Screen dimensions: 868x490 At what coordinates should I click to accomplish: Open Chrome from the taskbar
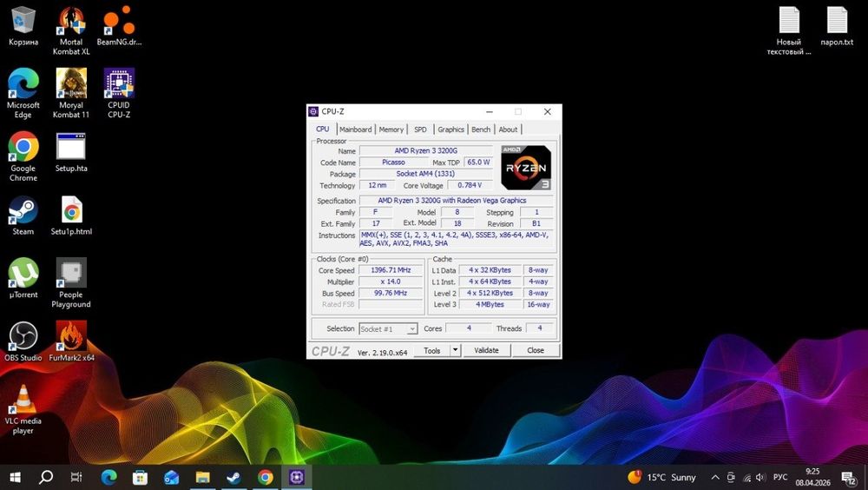click(265, 477)
